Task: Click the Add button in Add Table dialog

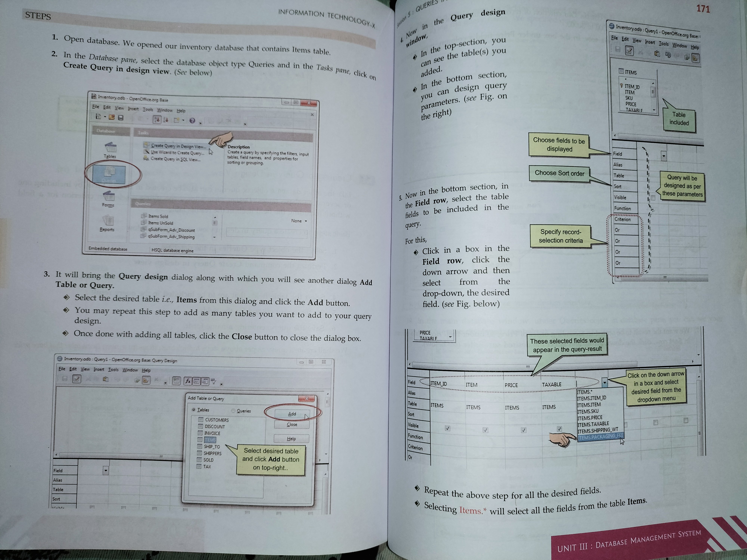Action: [292, 414]
